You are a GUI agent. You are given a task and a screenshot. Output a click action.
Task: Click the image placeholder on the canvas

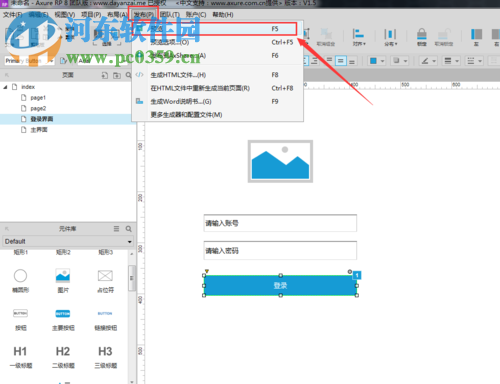[280, 161]
